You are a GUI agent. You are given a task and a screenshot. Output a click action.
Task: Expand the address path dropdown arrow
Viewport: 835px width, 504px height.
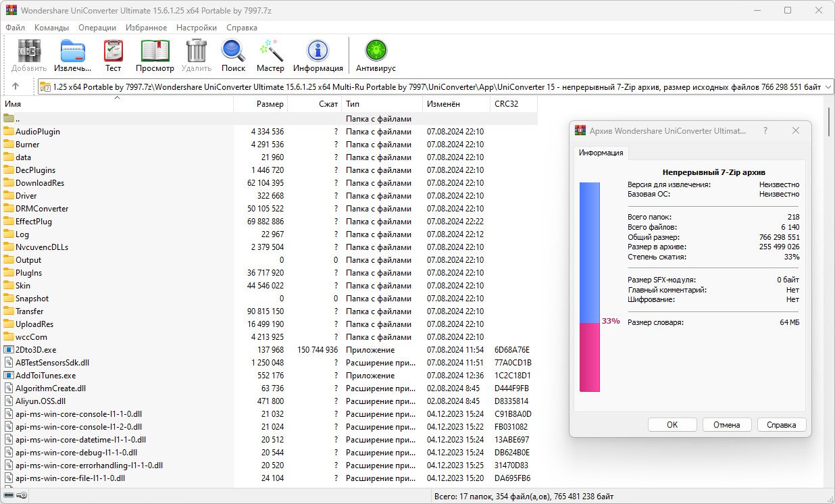point(828,86)
